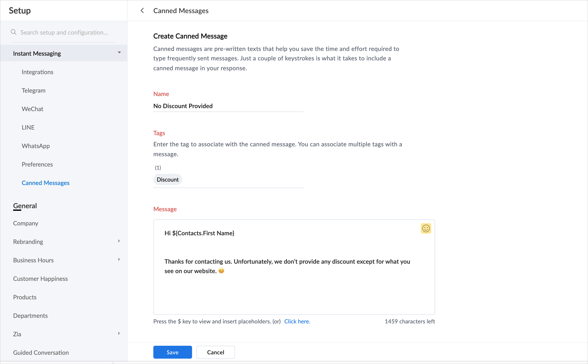The height and width of the screenshot is (364, 588).
Task: Click the '(1)' tag count label
Action: coord(158,168)
